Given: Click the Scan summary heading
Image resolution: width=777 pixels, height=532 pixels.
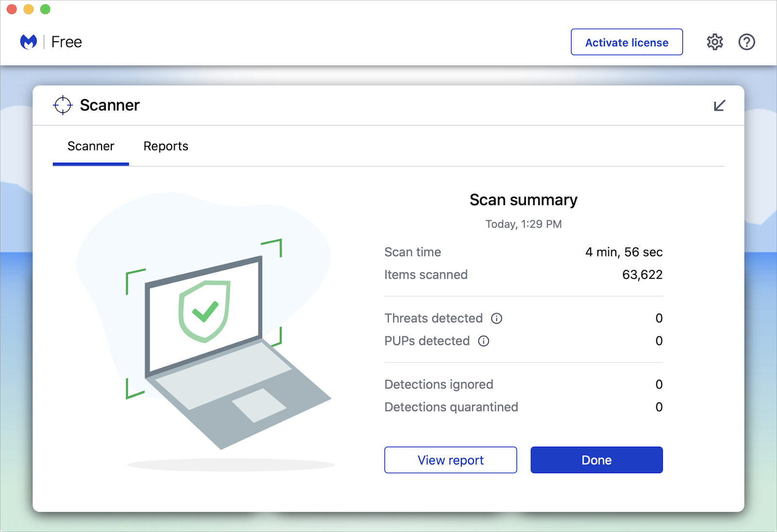Looking at the screenshot, I should point(523,200).
